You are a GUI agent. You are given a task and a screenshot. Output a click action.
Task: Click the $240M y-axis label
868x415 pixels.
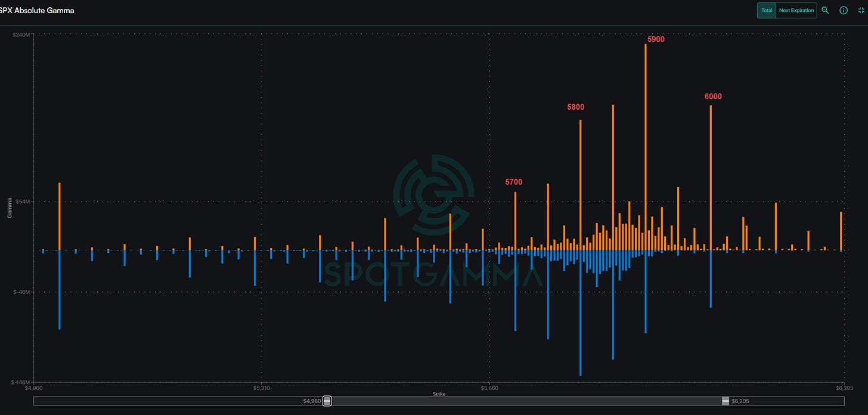(22, 35)
